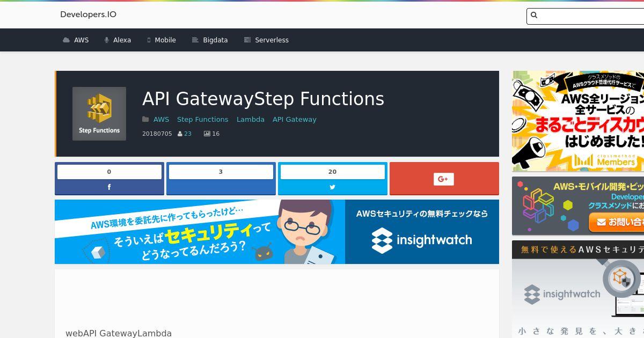644x338 pixels.
Task: Click the author link numbered 23
Action: 188,134
